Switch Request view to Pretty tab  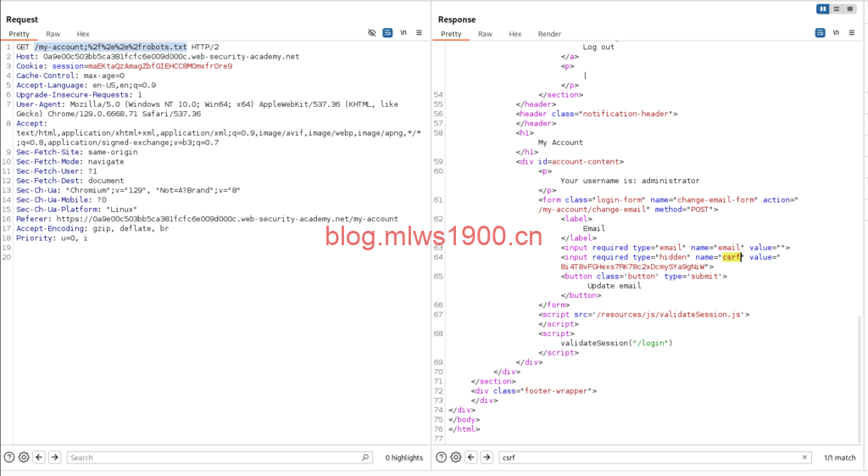[x=19, y=34]
